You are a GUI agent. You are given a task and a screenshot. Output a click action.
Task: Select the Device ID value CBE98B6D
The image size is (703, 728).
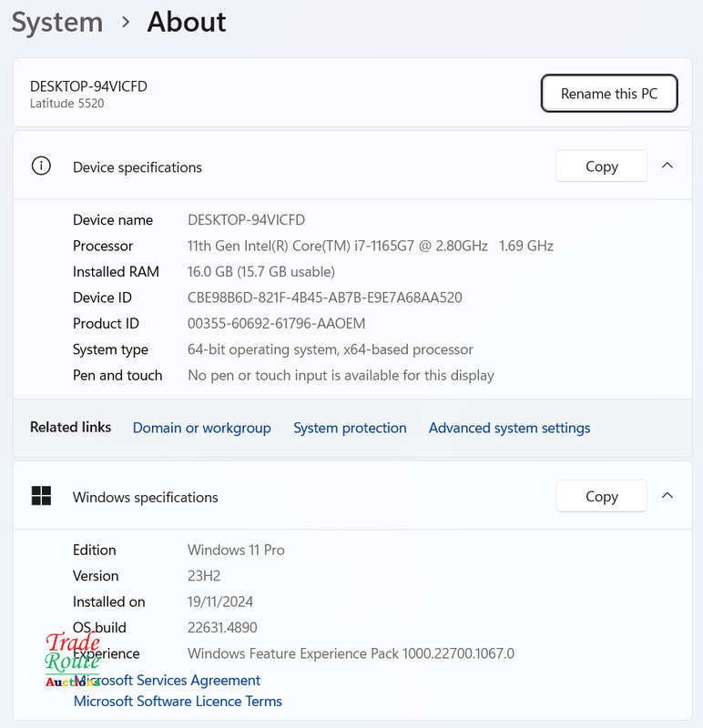click(325, 298)
